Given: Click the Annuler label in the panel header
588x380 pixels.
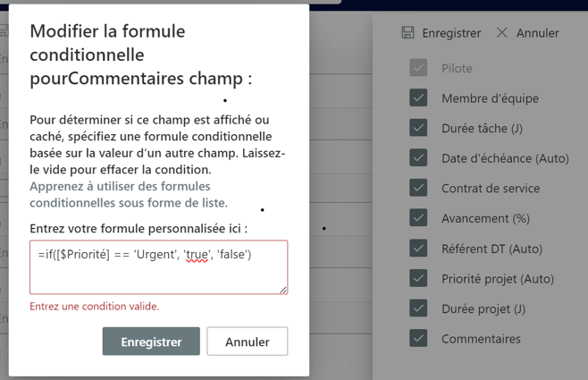Looking at the screenshot, I should 537,33.
